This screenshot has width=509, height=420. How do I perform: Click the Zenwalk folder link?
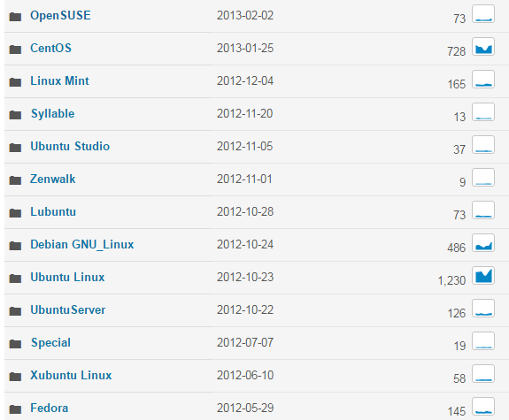(x=52, y=179)
